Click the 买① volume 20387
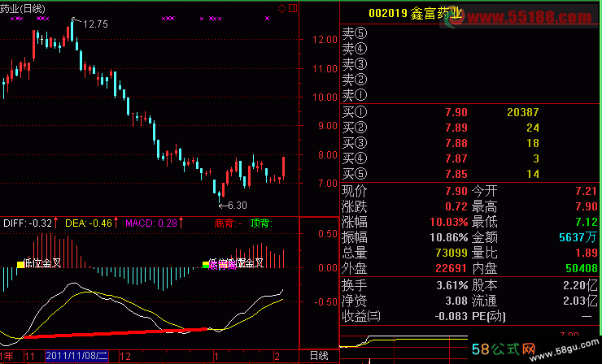This screenshot has width=602, height=364. pos(523,112)
